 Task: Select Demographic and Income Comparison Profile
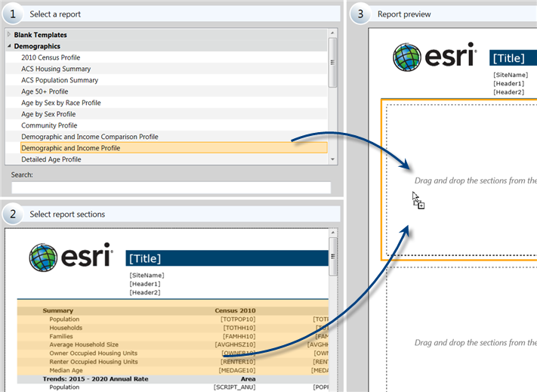click(90, 137)
